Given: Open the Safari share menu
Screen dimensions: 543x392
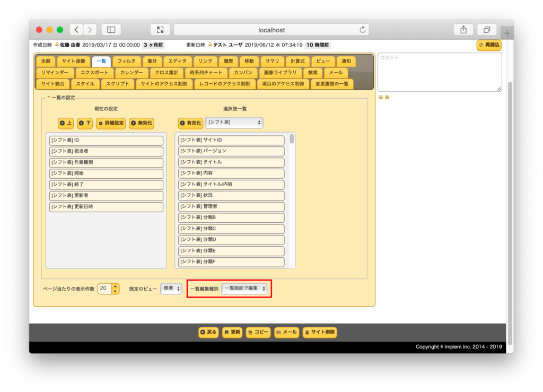Looking at the screenshot, I should [463, 30].
